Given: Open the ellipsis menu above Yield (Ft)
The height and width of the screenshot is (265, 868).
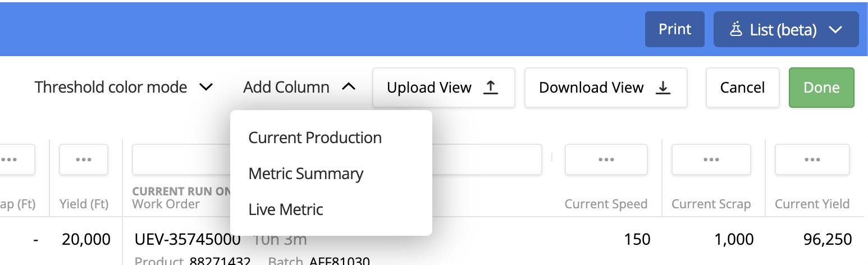Looking at the screenshot, I should (84, 159).
